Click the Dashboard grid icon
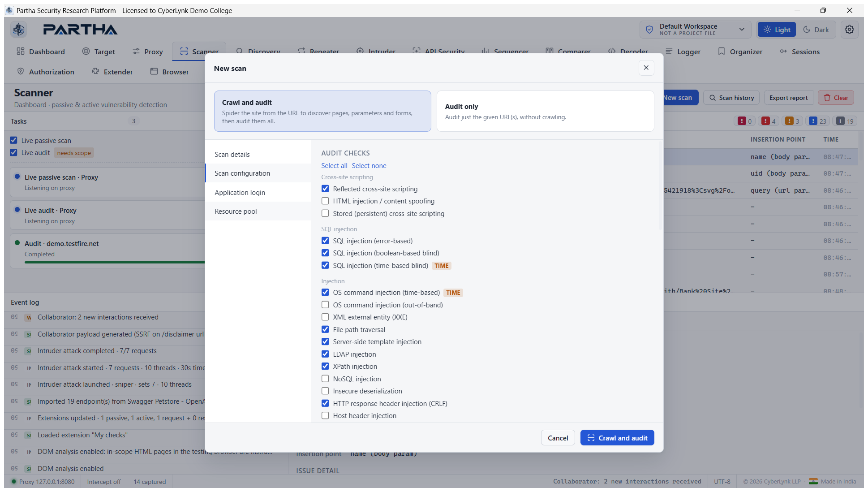 [x=21, y=51]
